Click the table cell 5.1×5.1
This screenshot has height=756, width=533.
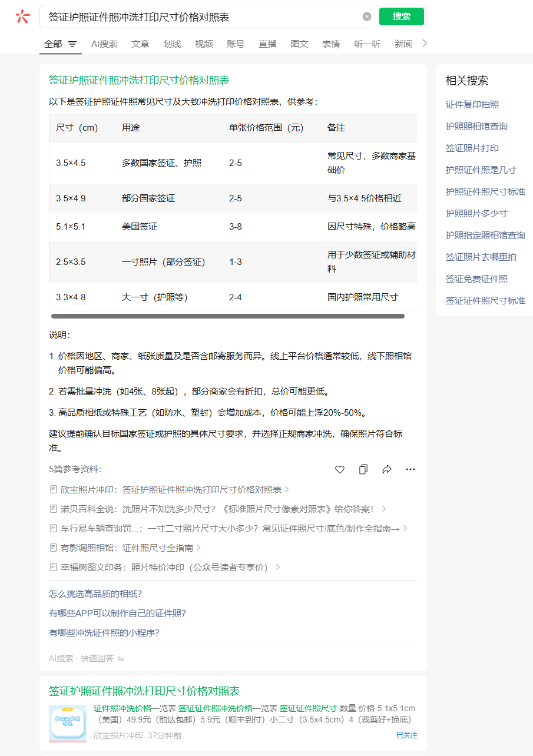point(71,226)
